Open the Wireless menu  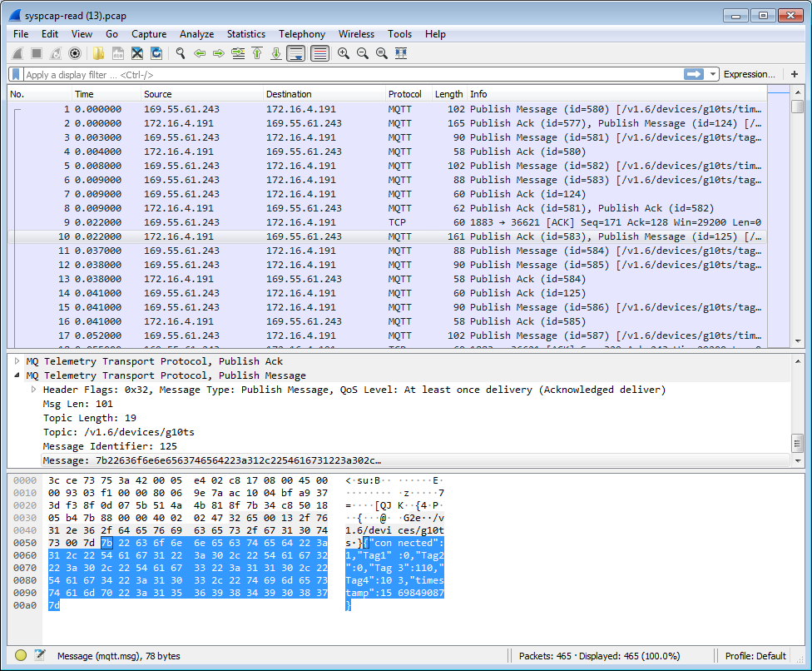pyautogui.click(x=356, y=34)
